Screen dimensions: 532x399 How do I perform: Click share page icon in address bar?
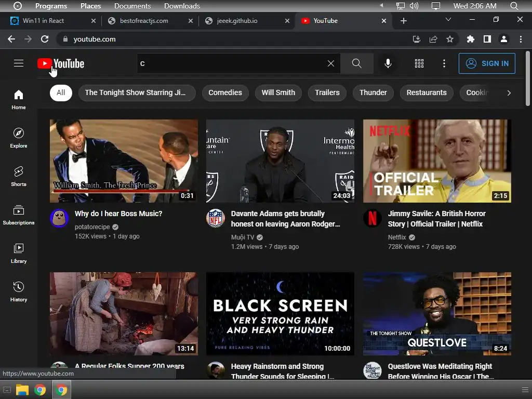click(433, 39)
